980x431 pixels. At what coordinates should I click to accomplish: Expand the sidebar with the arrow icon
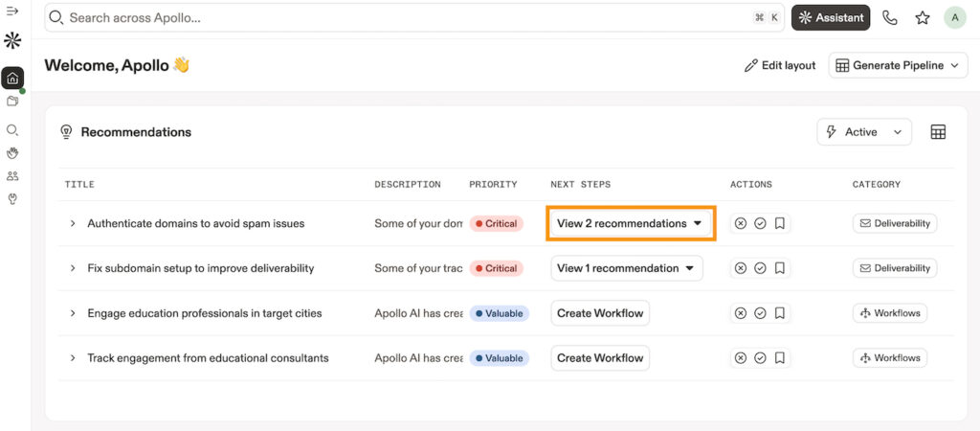[x=12, y=11]
